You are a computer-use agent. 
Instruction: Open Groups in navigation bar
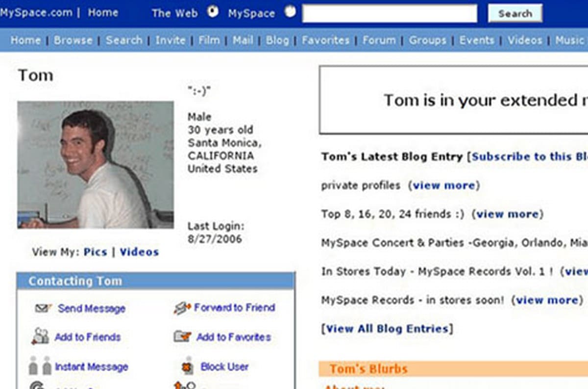pyautogui.click(x=428, y=40)
